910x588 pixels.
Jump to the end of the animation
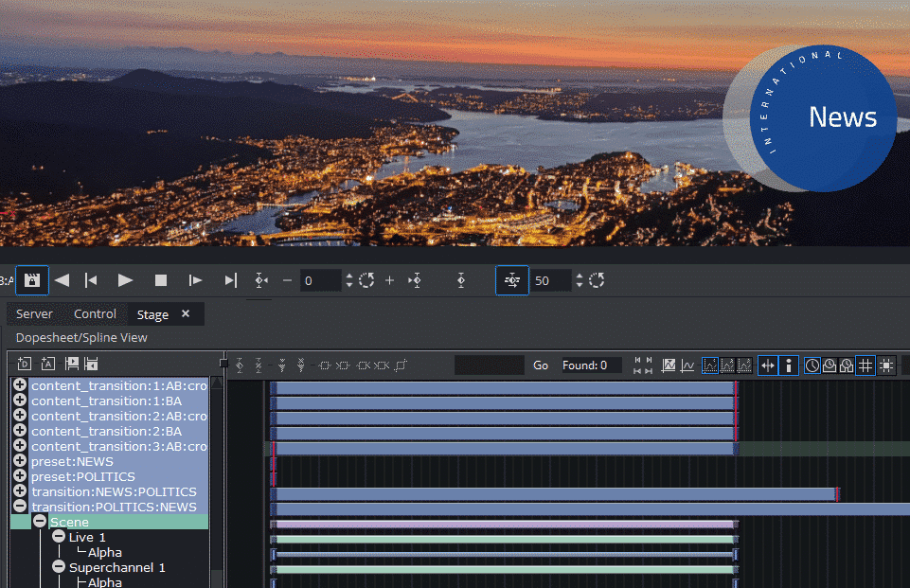pyautogui.click(x=230, y=280)
